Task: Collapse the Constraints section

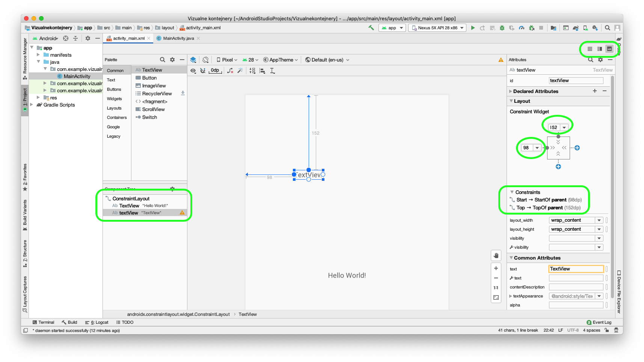Action: (x=512, y=192)
